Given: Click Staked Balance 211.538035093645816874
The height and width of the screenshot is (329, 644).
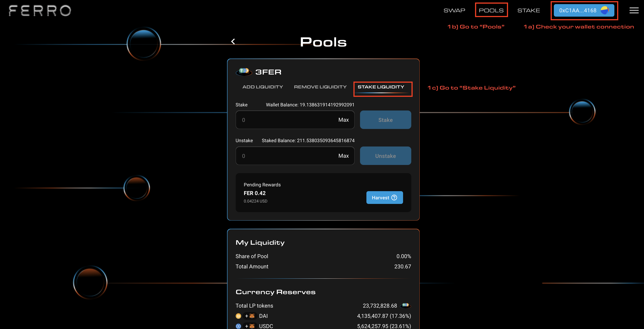Looking at the screenshot, I should click(308, 141).
